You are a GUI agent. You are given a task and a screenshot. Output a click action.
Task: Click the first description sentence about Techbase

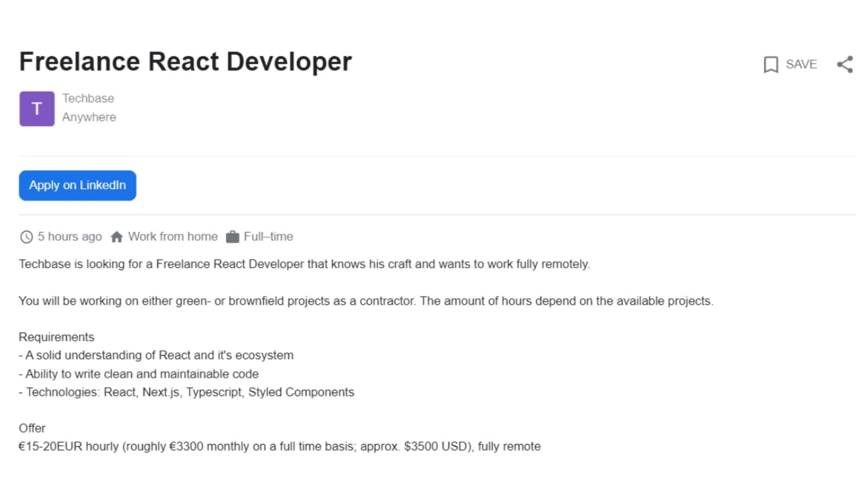(304, 265)
